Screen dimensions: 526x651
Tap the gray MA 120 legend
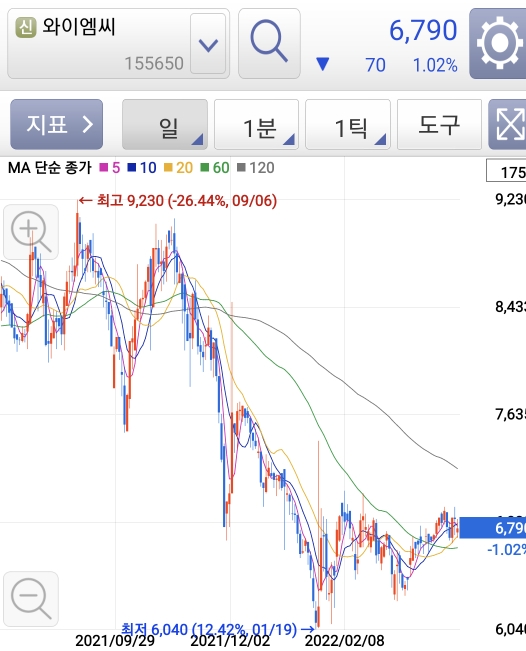coord(256,168)
